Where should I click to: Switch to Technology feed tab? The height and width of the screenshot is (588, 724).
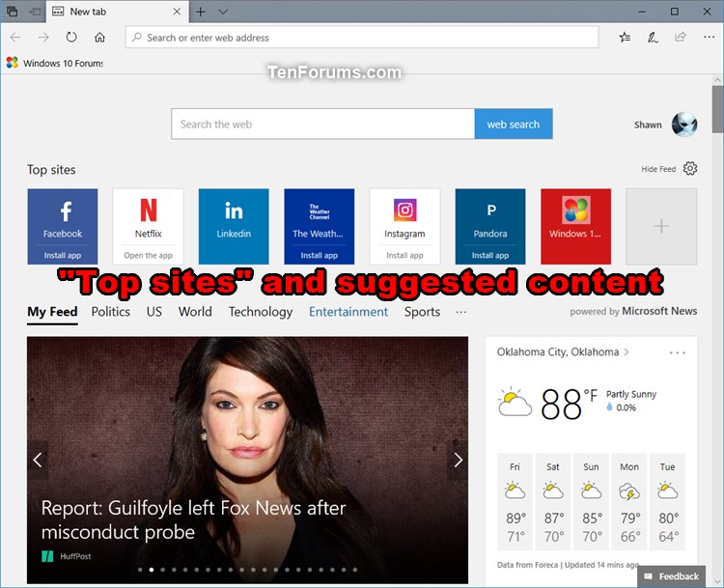(261, 312)
